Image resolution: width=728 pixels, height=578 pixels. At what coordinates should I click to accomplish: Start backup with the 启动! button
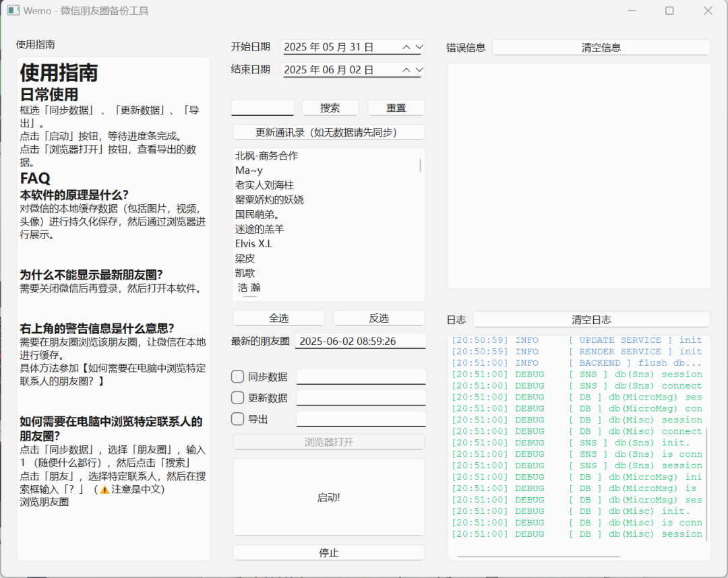click(x=328, y=497)
